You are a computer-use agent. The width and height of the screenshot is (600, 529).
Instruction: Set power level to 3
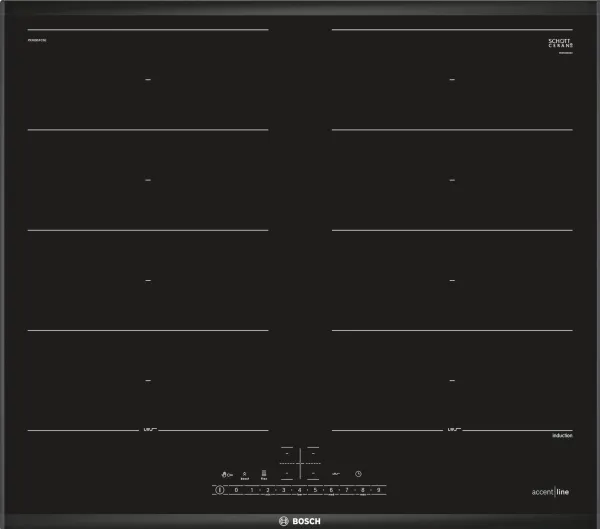pyautogui.click(x=284, y=490)
